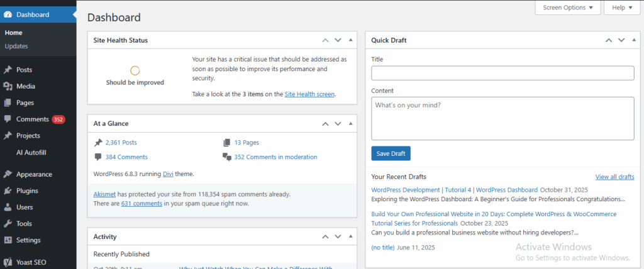
Task: Click the Appearance paintbrush icon
Action: pos(8,175)
